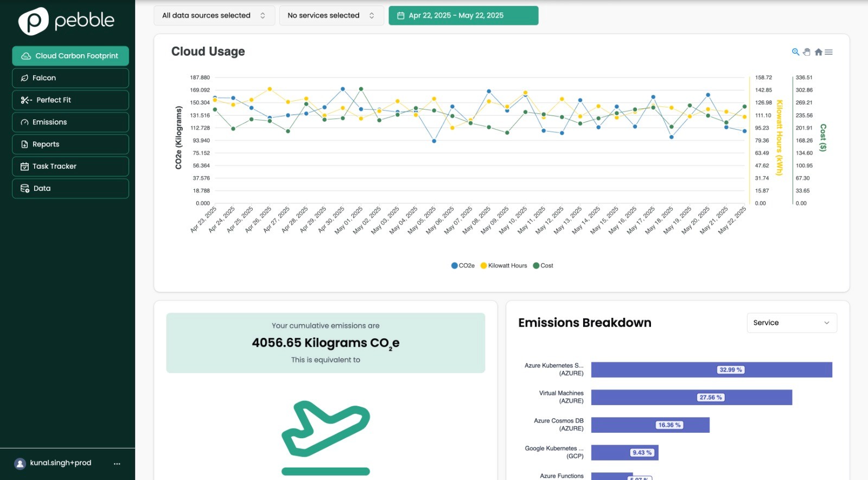
Task: Select the chart pan hand tool
Action: pyautogui.click(x=807, y=52)
